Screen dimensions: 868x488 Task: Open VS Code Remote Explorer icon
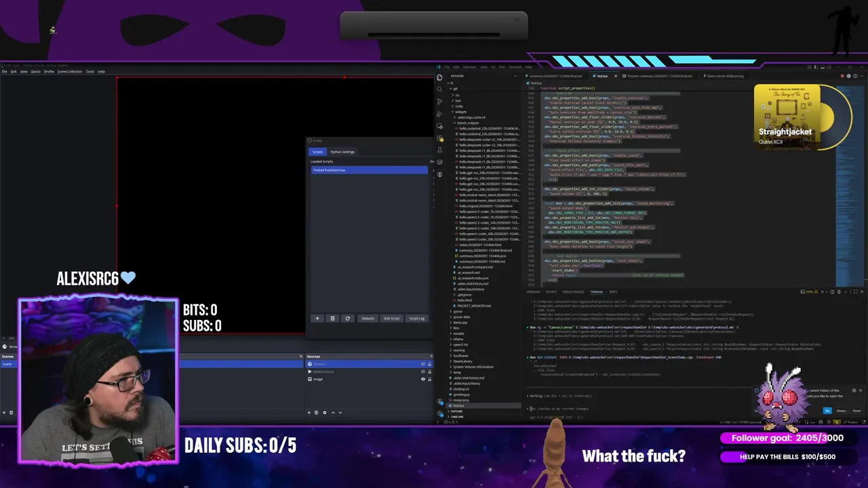(439, 126)
